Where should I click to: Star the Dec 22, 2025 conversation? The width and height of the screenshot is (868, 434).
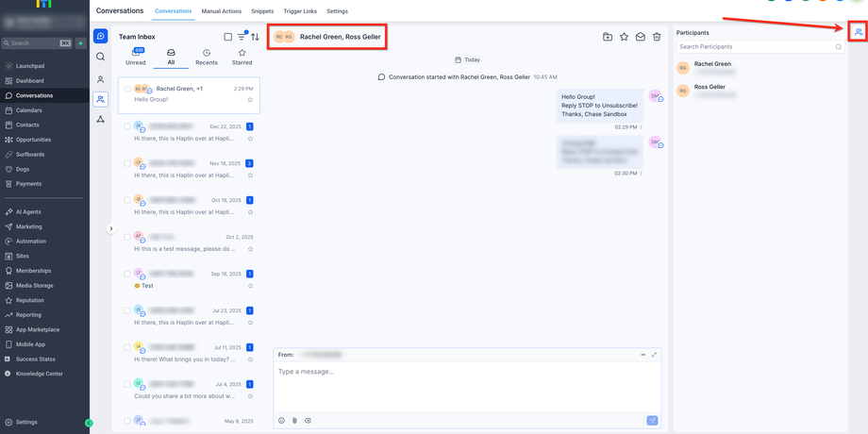(x=250, y=139)
